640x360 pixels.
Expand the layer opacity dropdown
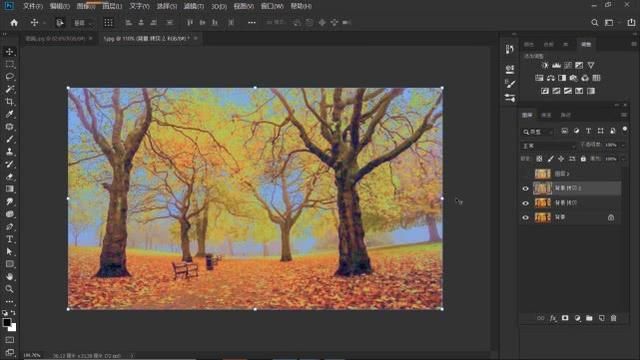pos(623,145)
